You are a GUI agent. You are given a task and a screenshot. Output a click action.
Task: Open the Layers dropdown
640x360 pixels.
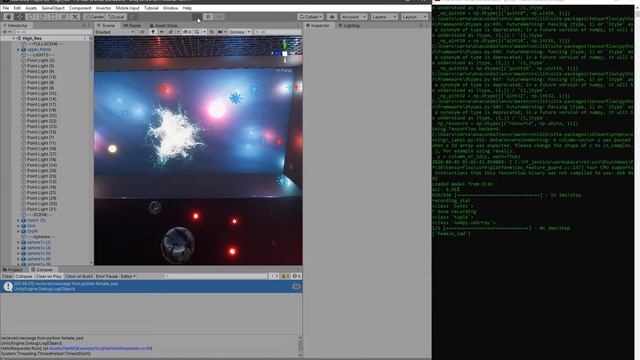click(384, 17)
